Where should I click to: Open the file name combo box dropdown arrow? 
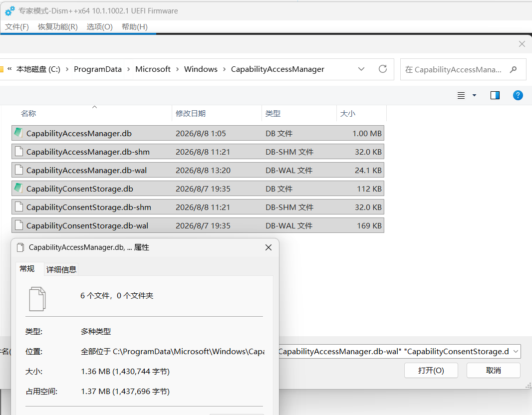(x=516, y=352)
